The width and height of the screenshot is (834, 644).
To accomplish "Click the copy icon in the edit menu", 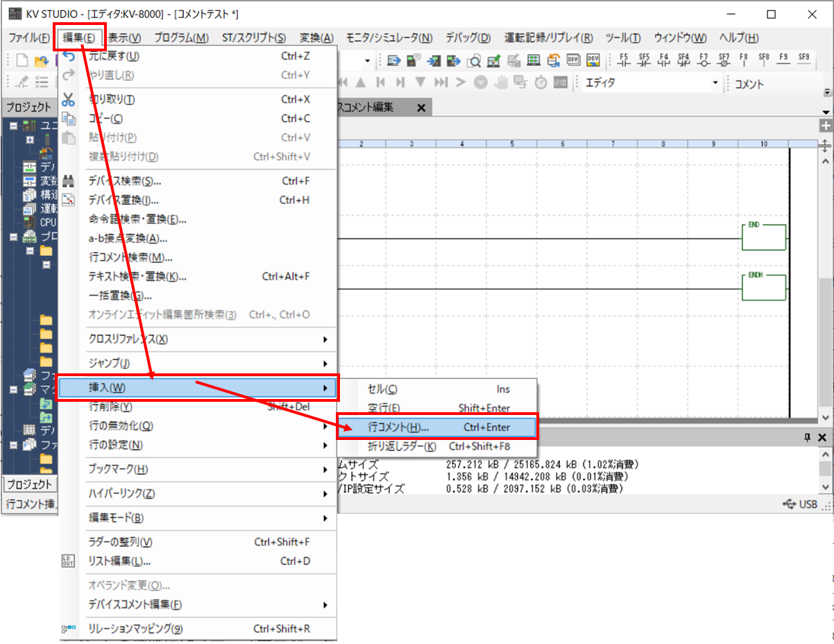I will click(x=68, y=119).
